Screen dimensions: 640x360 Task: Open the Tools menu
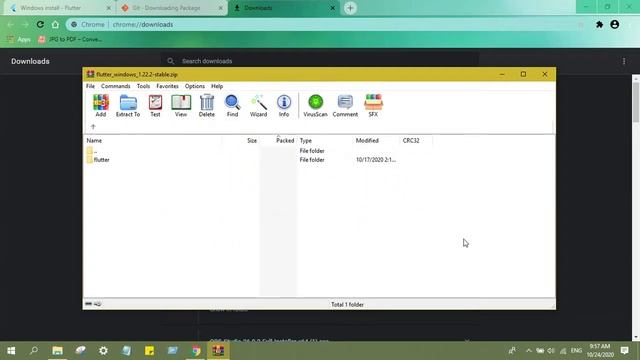pos(143,86)
